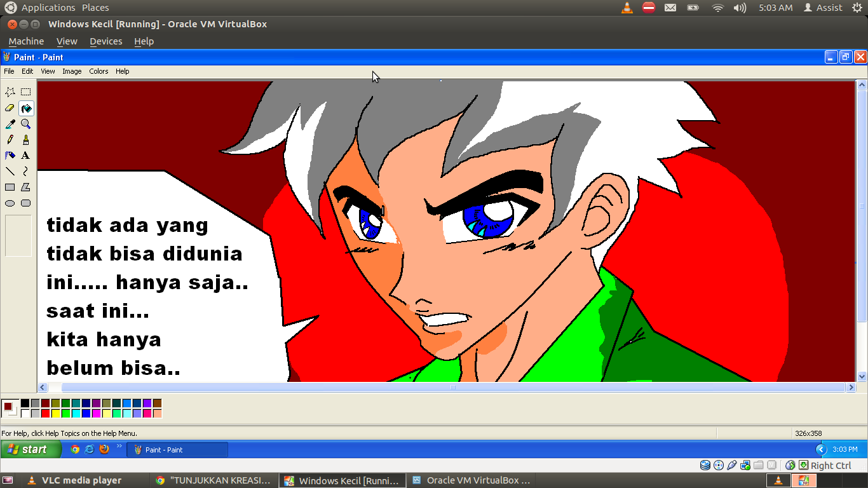
Task: Open VirtualBox Machine menu
Action: click(x=26, y=41)
